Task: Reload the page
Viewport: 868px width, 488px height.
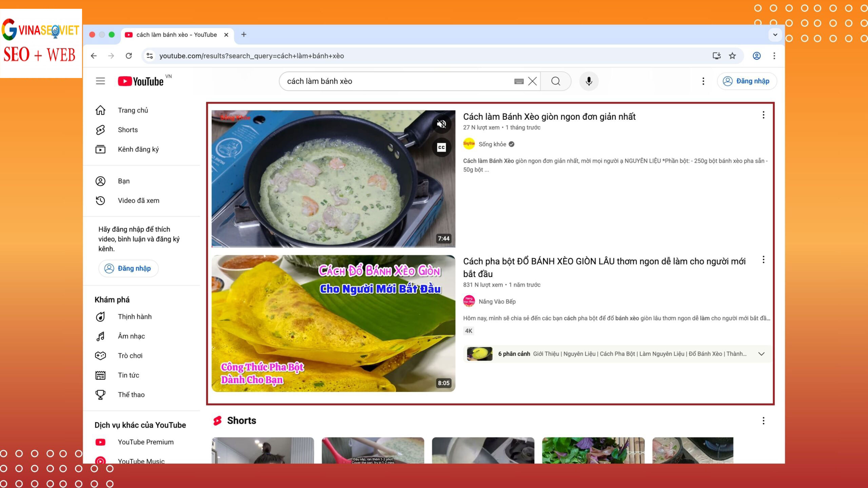Action: [129, 56]
